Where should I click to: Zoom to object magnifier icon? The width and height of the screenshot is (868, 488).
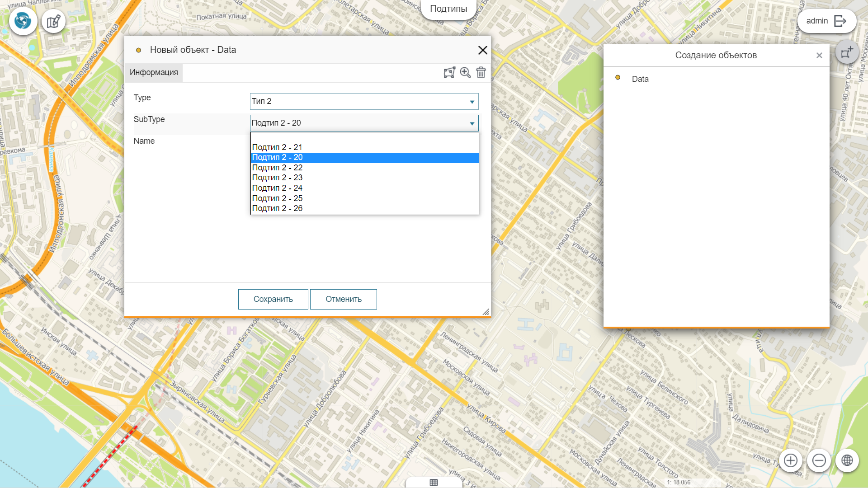tap(465, 72)
